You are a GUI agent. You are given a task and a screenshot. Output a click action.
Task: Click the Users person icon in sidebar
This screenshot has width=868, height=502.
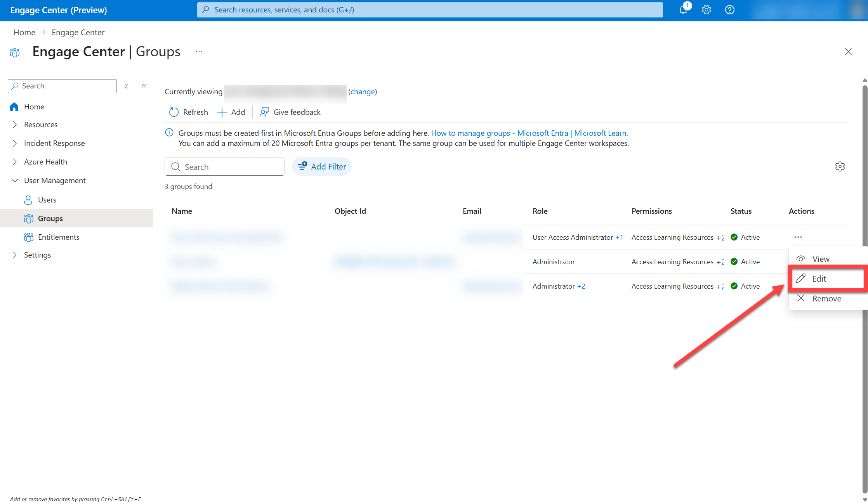click(x=28, y=200)
